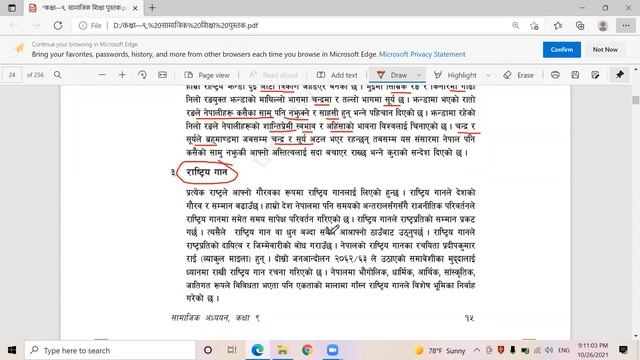Open network Wi-Fi tray icon
Screen dimensions: 640x360
click(x=537, y=350)
